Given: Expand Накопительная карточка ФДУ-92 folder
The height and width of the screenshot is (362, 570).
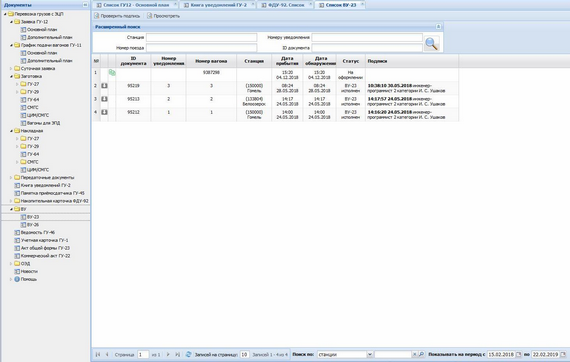Looking at the screenshot, I should click(11, 201).
